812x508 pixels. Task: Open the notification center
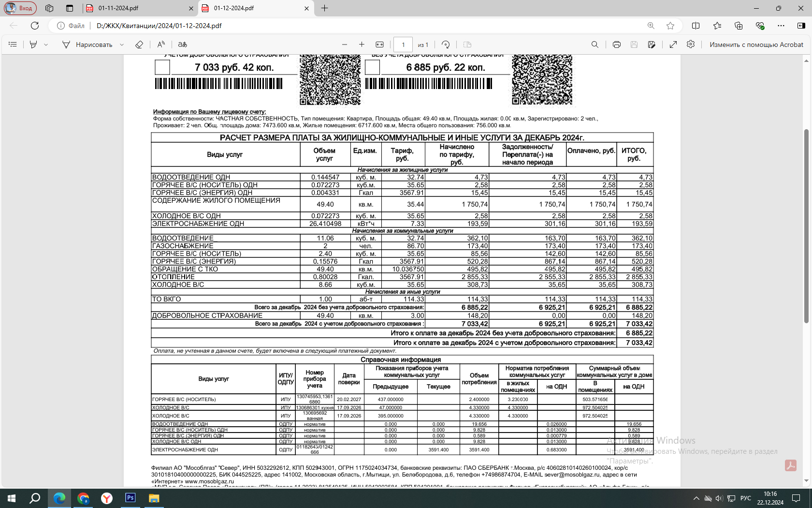pos(796,498)
